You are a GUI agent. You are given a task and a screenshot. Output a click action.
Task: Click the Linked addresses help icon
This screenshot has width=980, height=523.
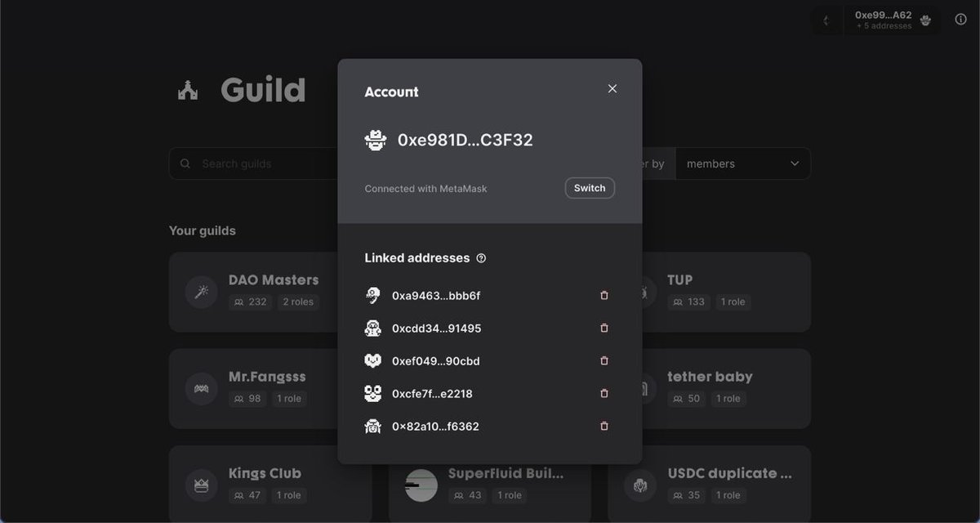481,258
